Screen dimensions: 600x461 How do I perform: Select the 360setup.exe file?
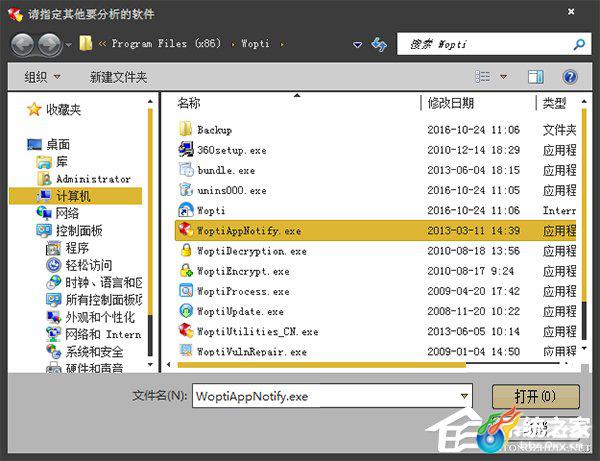click(232, 150)
